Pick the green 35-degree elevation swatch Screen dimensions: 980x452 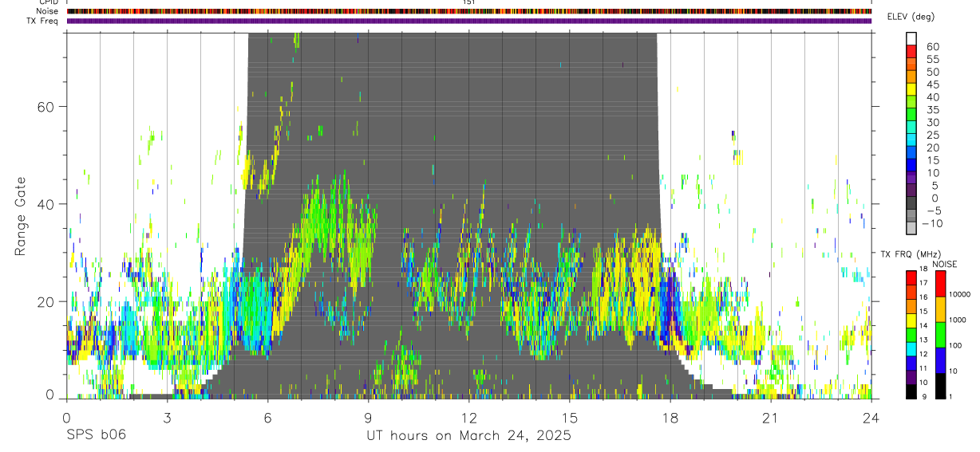click(x=912, y=115)
